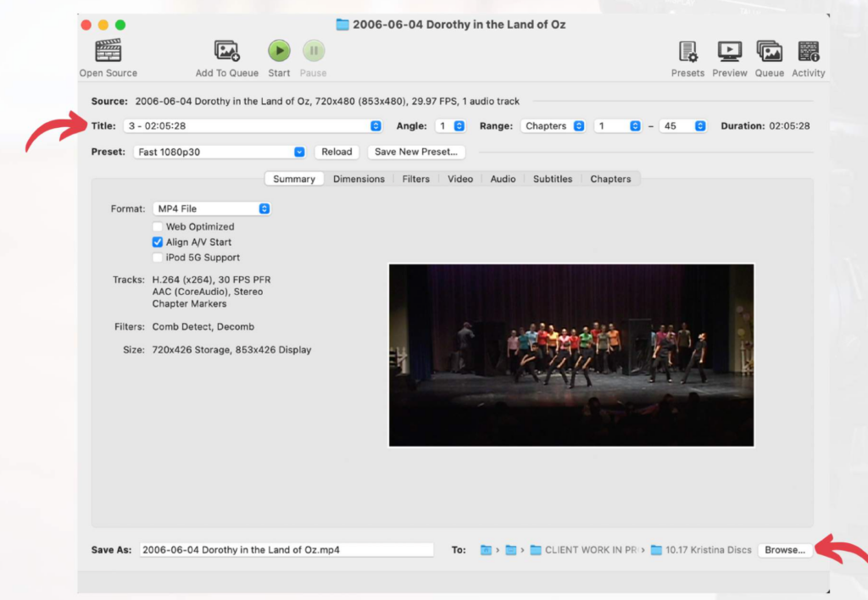Click the Add To Queue icon
The image size is (868, 600).
tap(225, 51)
